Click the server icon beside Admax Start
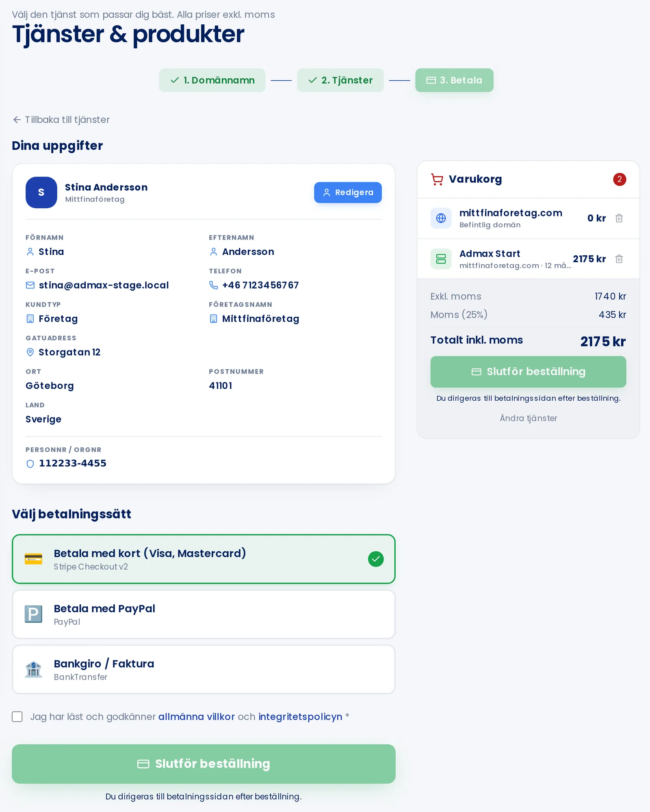Screen dimensions: 650x812 pos(441,259)
